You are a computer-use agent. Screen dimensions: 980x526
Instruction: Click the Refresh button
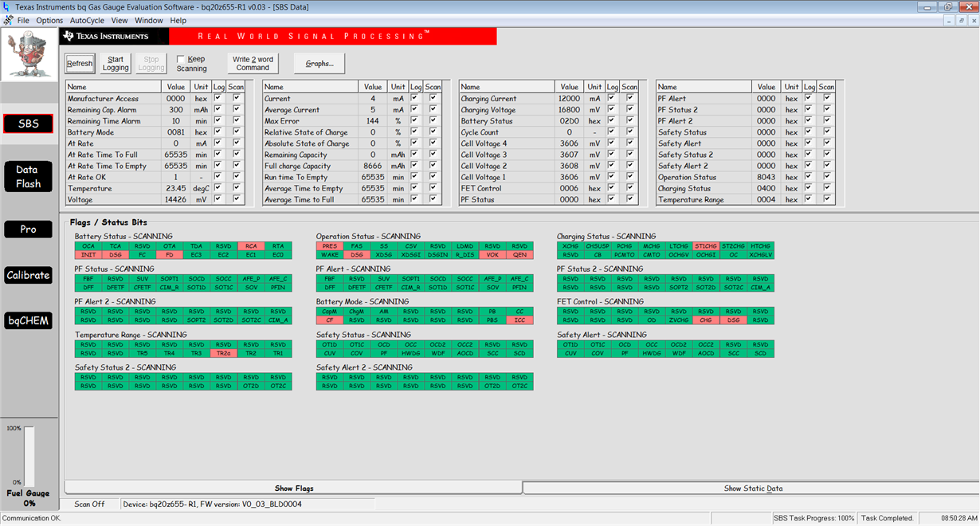(80, 64)
